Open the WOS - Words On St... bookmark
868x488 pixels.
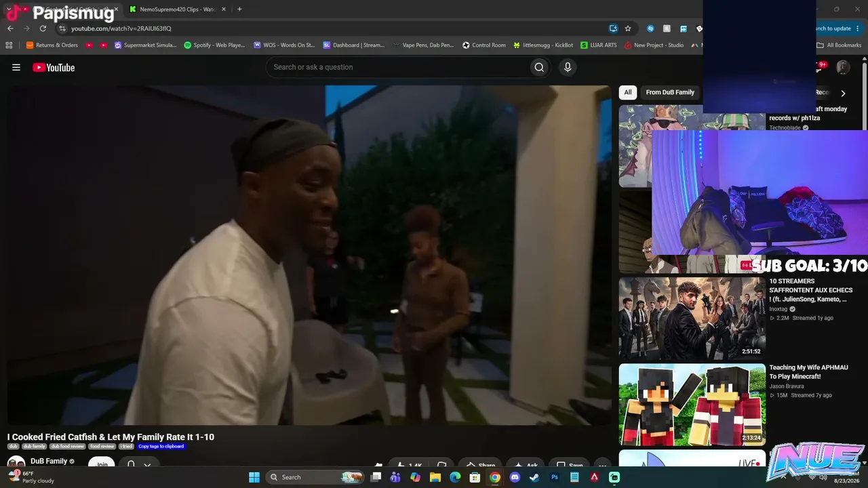(284, 45)
